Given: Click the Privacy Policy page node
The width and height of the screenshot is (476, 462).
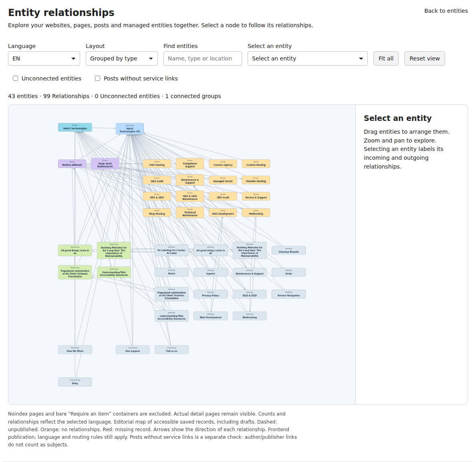Looking at the screenshot, I should [210, 294].
